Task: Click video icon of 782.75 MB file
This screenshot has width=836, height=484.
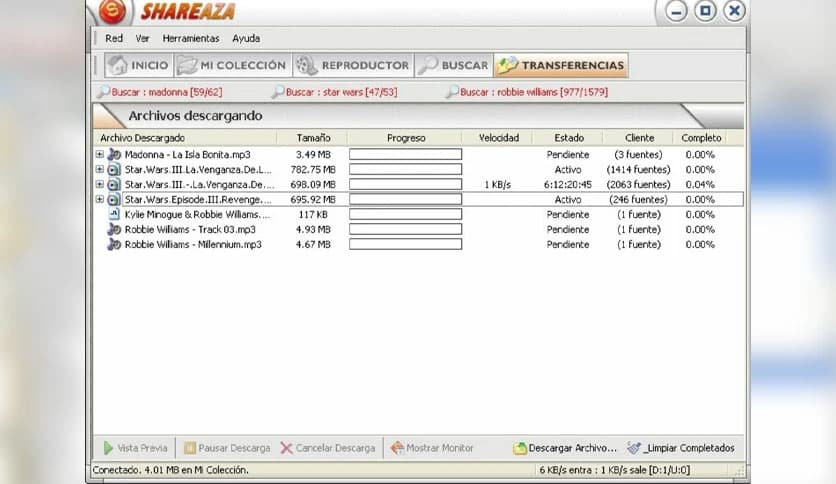Action: 114,170
